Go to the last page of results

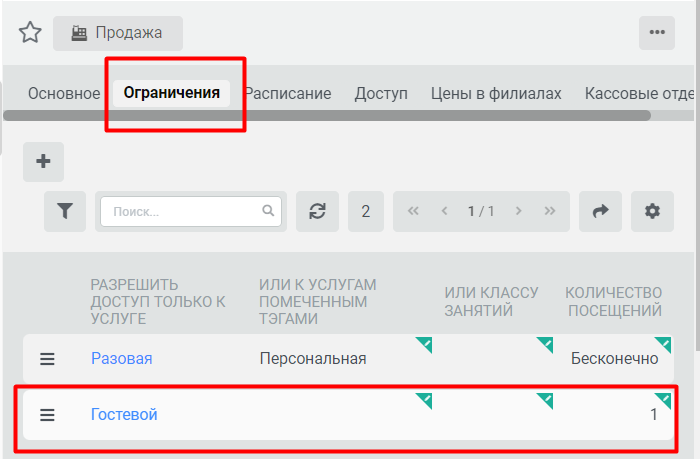(x=550, y=211)
